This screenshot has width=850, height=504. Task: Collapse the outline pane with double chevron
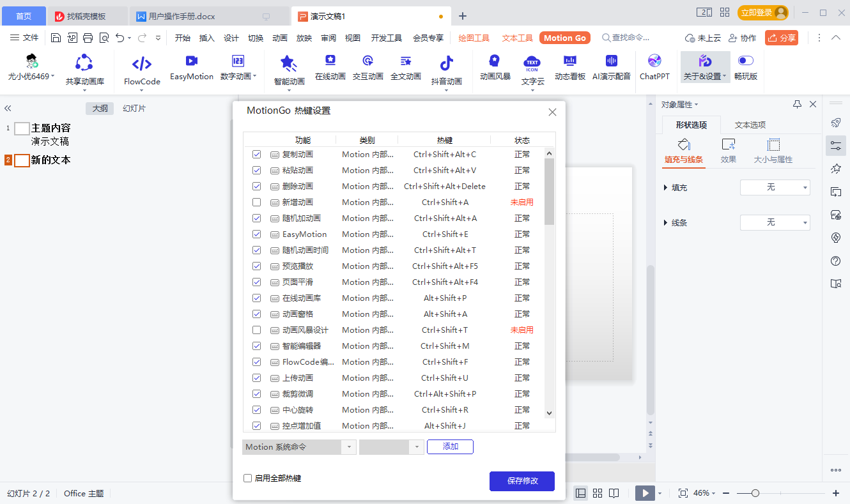[x=8, y=109]
